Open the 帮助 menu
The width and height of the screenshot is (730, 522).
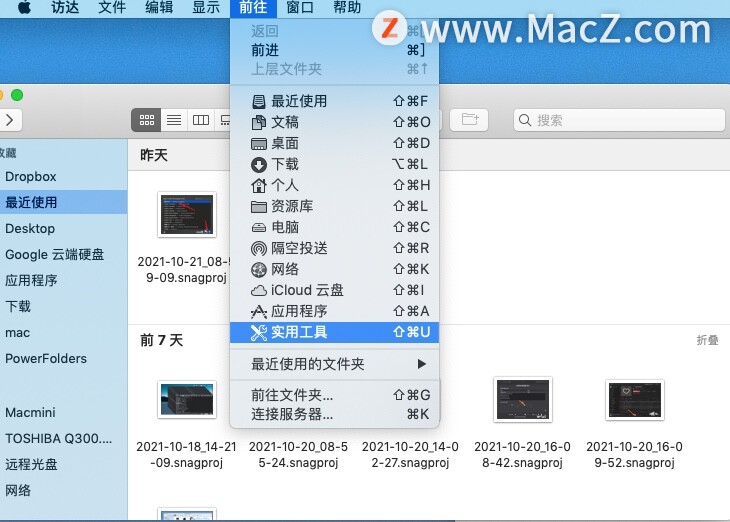[347, 7]
